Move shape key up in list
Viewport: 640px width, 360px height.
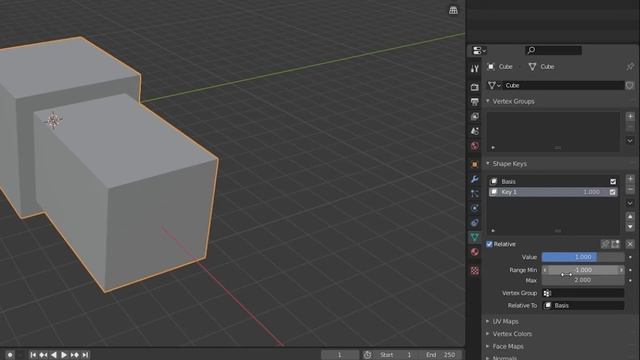(630, 216)
